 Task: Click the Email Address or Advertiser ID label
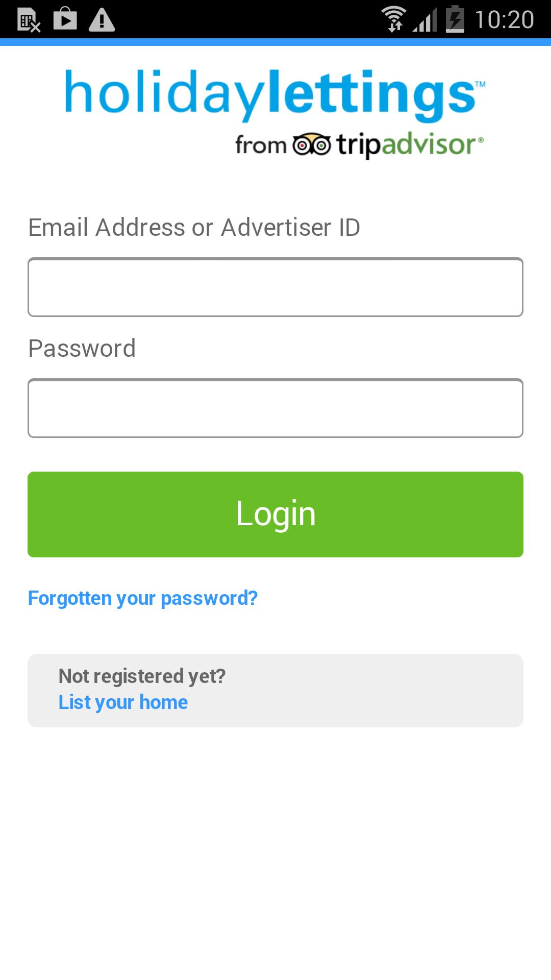pos(194,228)
